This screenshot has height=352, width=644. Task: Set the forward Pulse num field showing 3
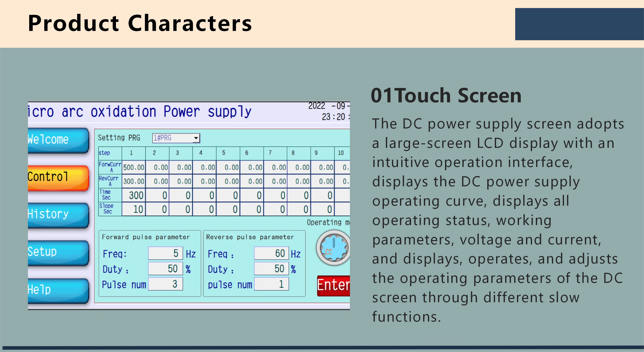pos(166,284)
